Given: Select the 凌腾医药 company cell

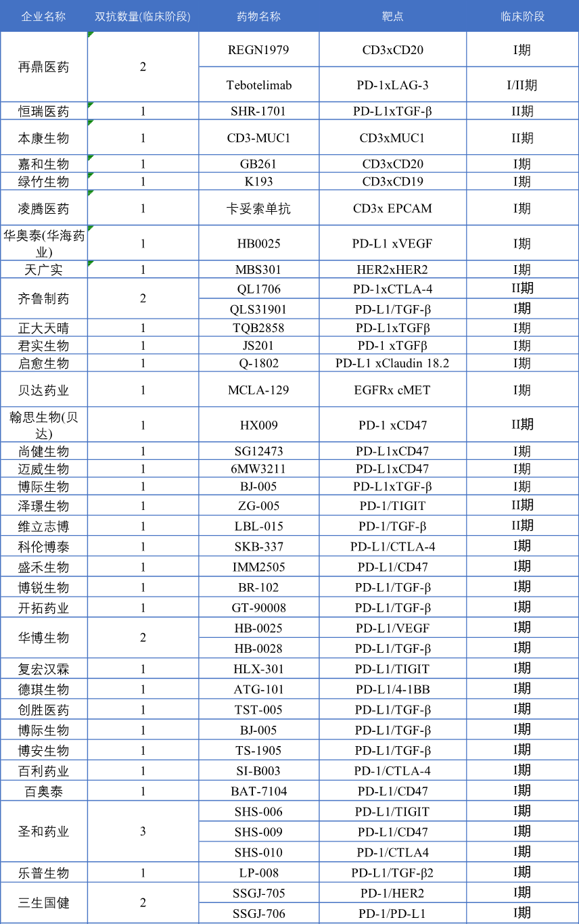Looking at the screenshot, I should pyautogui.click(x=44, y=208).
